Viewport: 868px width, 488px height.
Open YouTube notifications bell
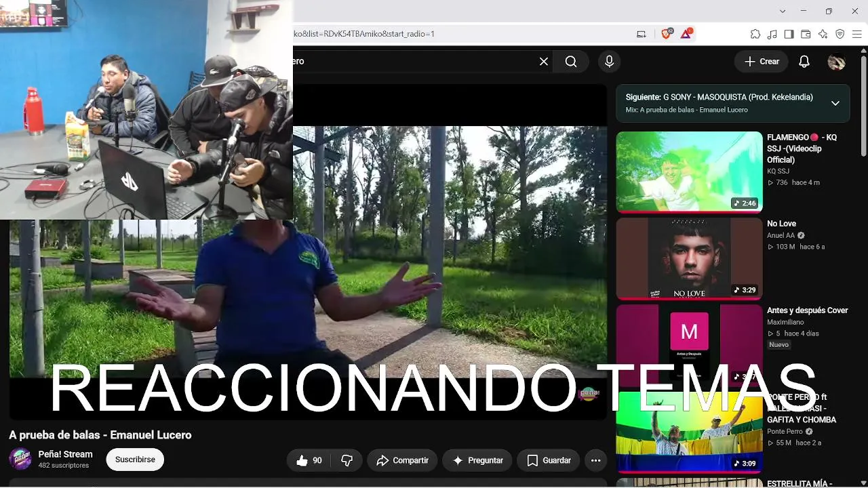[804, 62]
